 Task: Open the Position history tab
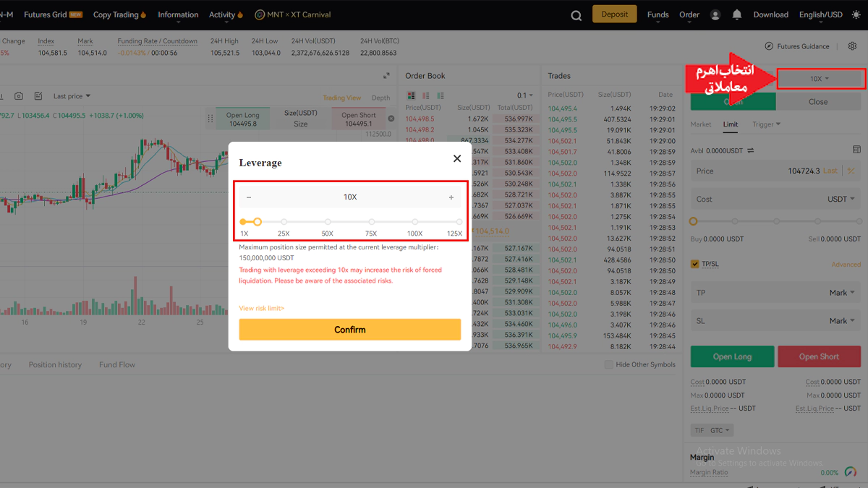tap(55, 364)
